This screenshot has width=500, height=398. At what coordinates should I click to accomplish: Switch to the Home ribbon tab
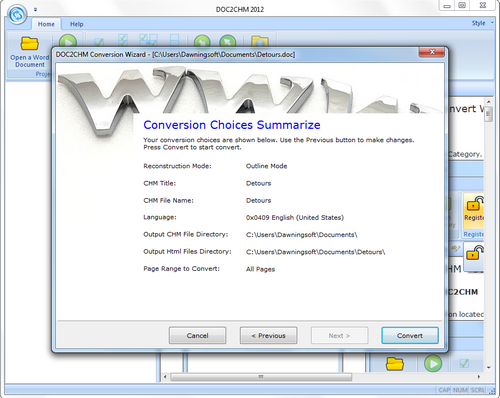(46, 24)
